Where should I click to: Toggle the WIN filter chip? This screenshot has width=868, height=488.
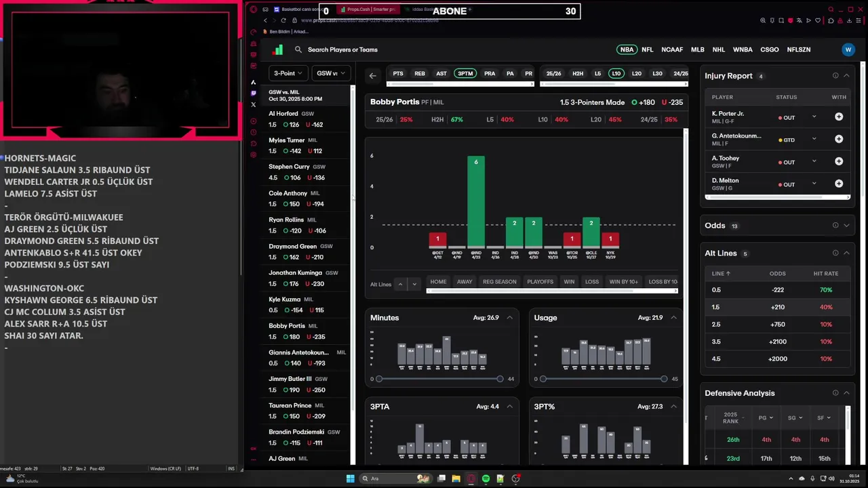tap(569, 282)
